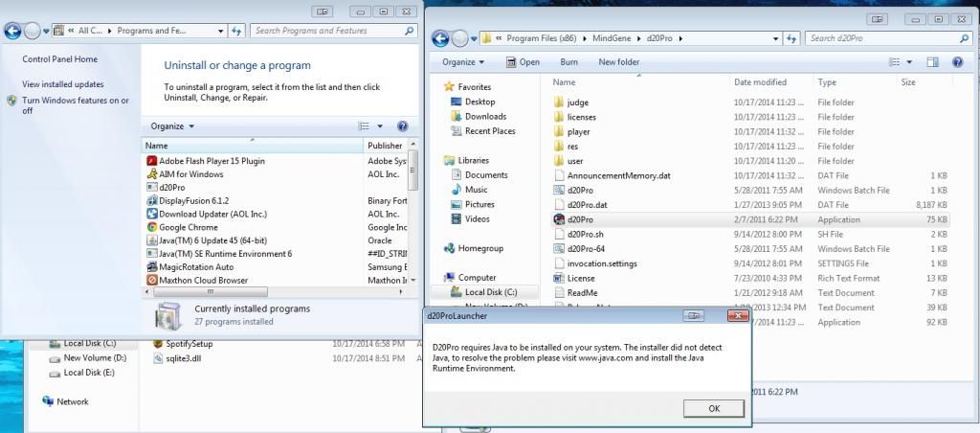Open Organize menu in d20Pro Explorer
The image size is (980, 433).
click(x=463, y=62)
